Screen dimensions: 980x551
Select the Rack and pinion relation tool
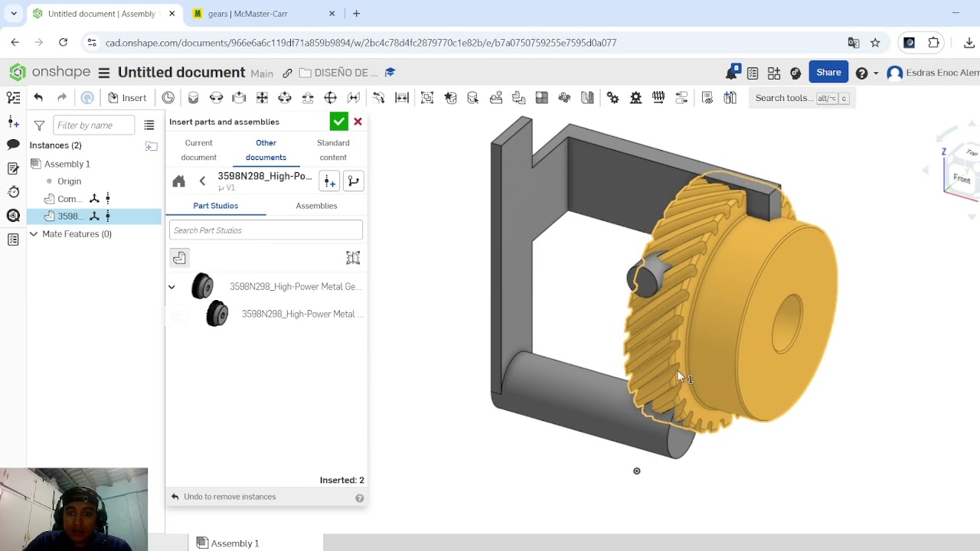click(635, 97)
